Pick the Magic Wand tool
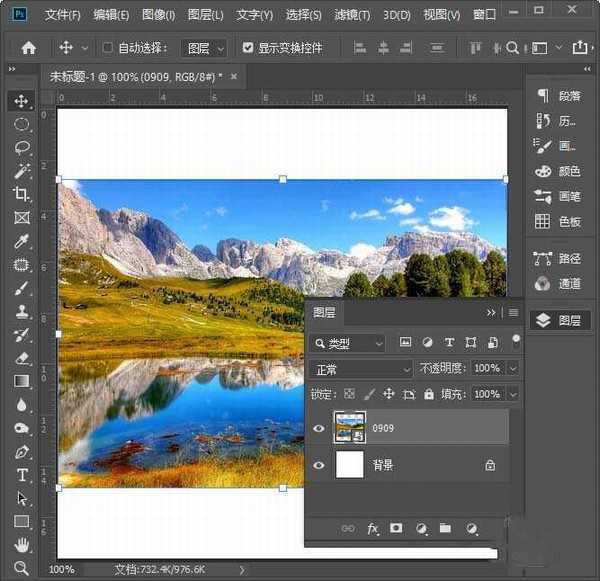This screenshot has height=581, width=600. pyautogui.click(x=21, y=171)
